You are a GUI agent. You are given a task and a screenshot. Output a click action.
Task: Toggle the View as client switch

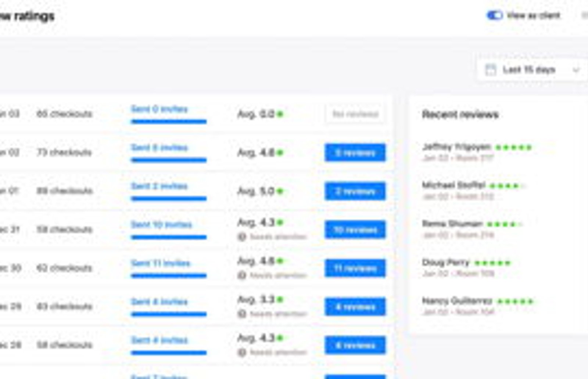point(494,15)
